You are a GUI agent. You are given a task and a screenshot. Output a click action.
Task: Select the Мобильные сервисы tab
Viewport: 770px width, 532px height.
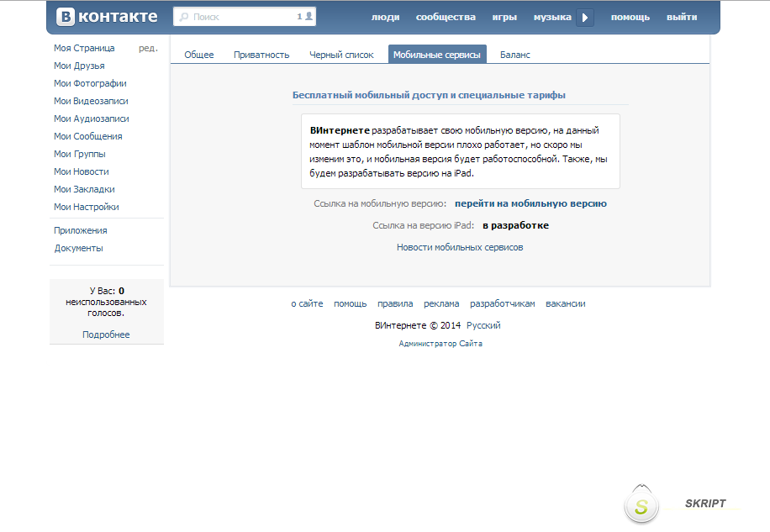437,55
